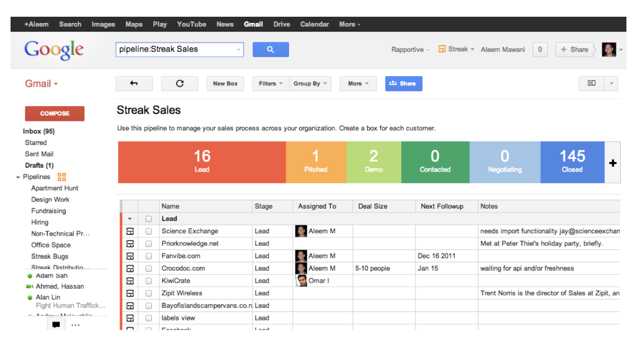The width and height of the screenshot is (644, 353).
Task: Check the KiwiCrate row checkbox
Action: click(x=149, y=280)
